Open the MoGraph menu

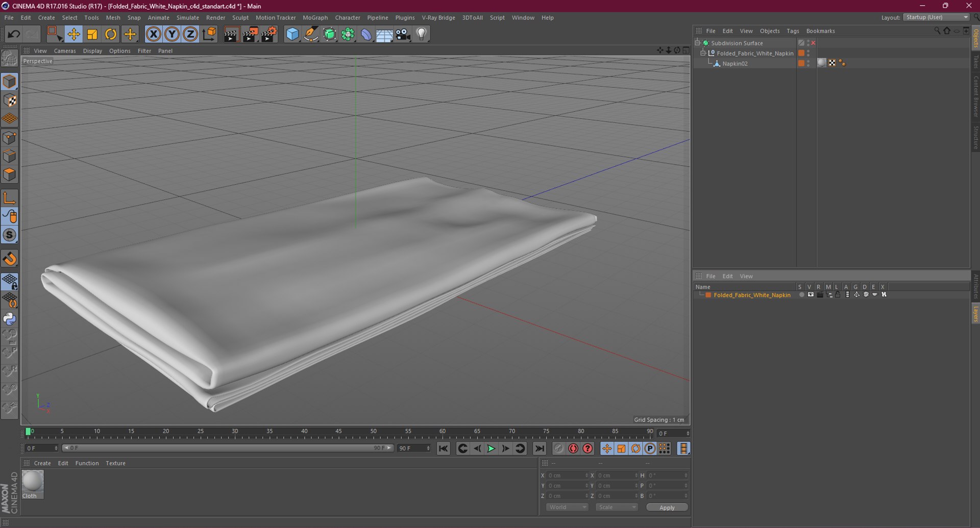[315, 17]
